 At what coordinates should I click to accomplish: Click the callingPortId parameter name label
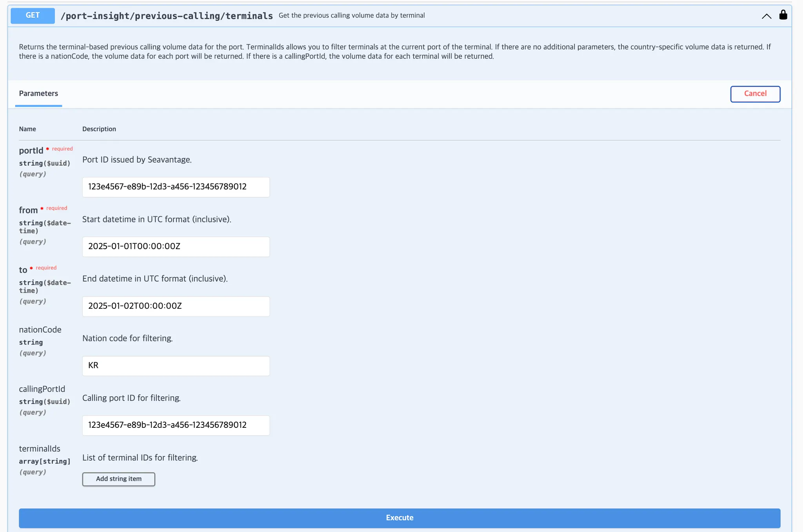[42, 389]
